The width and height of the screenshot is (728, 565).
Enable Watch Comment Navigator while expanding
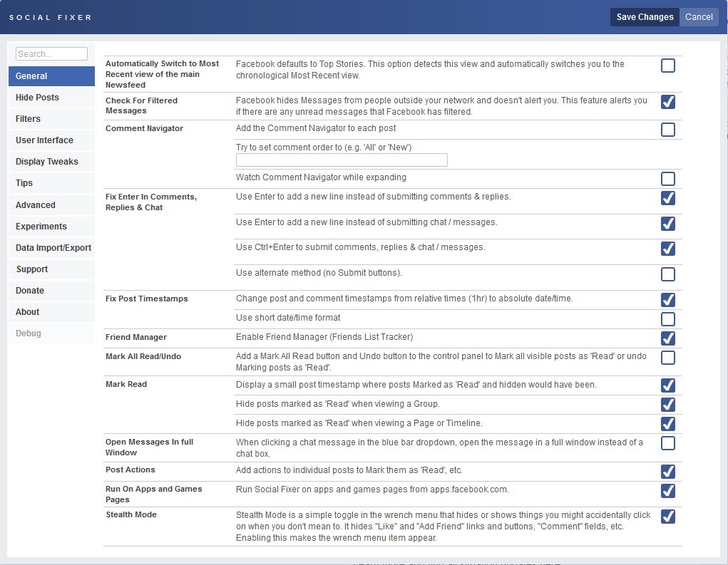(667, 179)
